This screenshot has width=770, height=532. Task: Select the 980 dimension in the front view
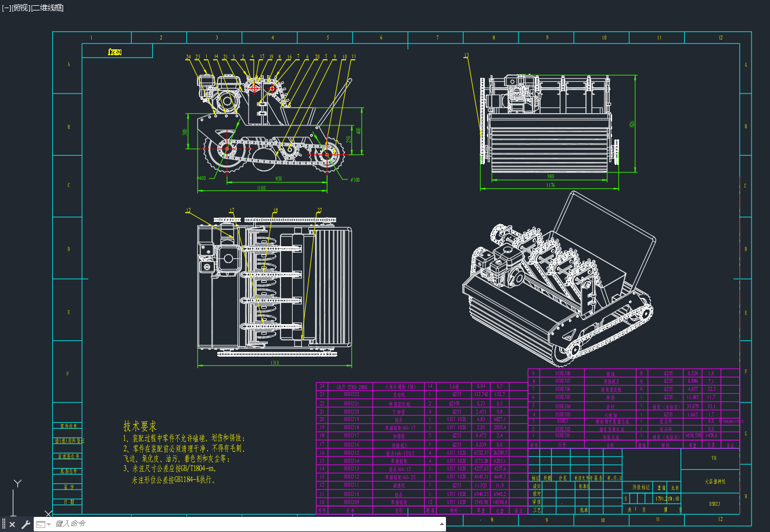click(x=550, y=176)
